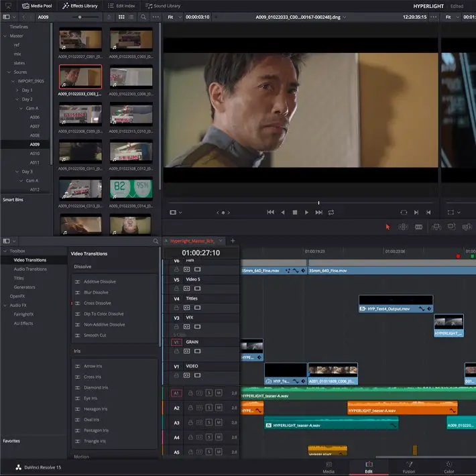Go to the Edit page
The height and width of the screenshot is (476, 476).
pos(369,467)
